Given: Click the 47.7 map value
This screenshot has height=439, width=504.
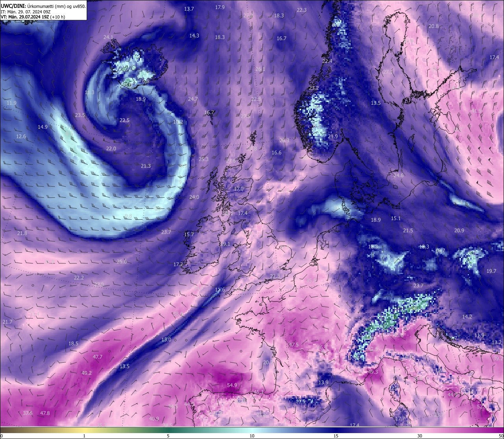Looking at the screenshot, I should point(97,357).
